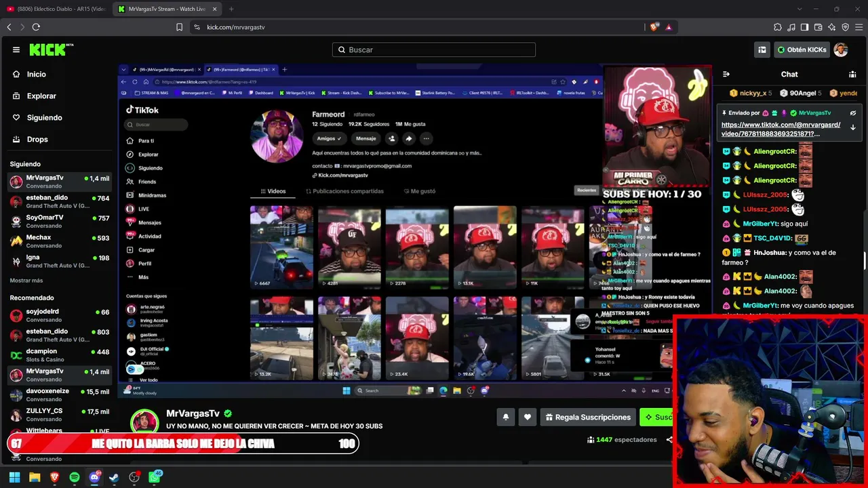Open SoyOmarTV channel in sidebar
868x488 pixels.
coord(59,222)
